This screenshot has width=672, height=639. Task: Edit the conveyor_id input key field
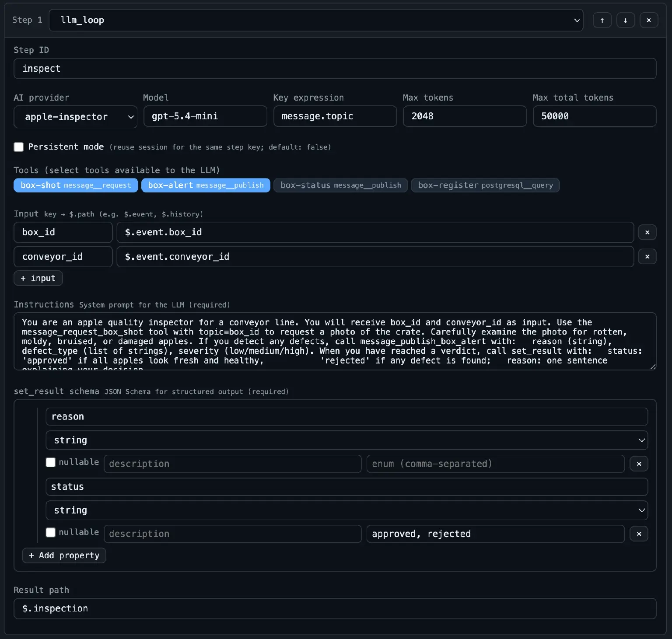[63, 257]
